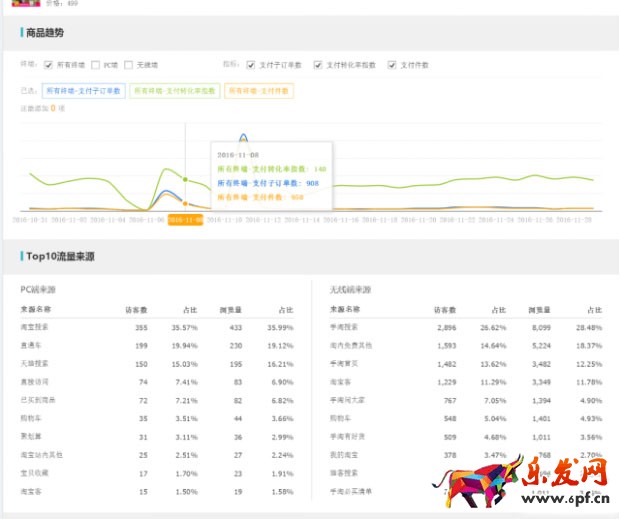Open 手淘搜索 row in 无线端来源 table
Viewport: 620px width, 519px height.
[345, 327]
